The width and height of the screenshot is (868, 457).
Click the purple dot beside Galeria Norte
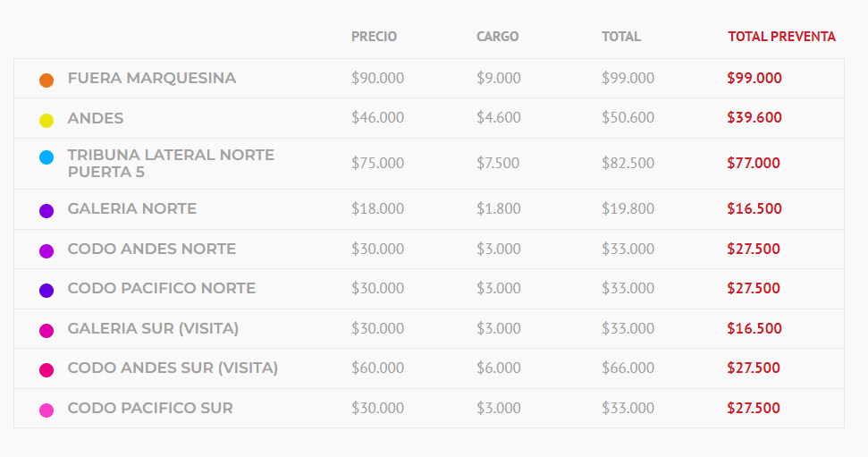[x=46, y=211]
